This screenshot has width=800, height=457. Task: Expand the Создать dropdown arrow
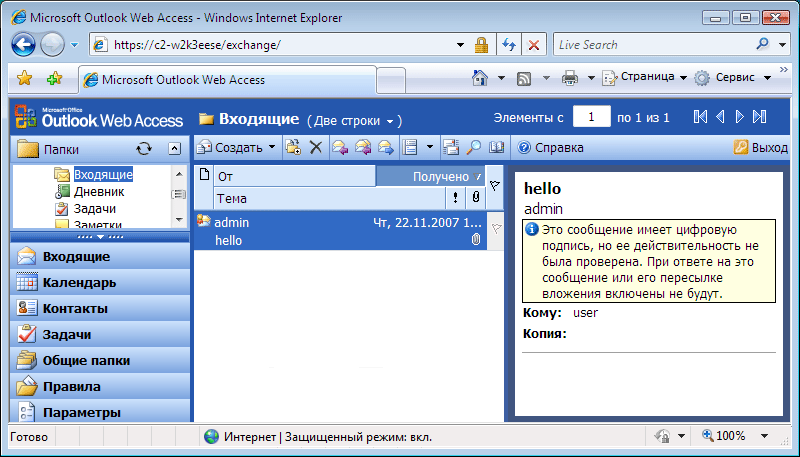point(272,147)
